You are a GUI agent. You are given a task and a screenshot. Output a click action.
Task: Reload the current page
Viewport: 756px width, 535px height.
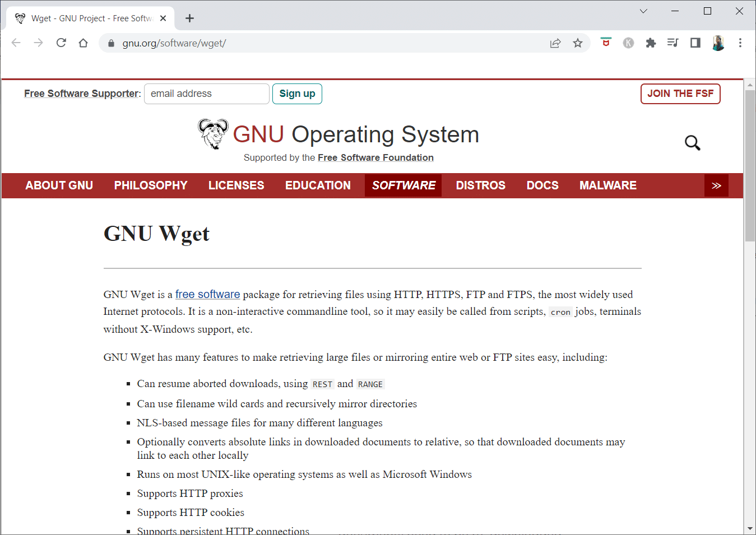(61, 43)
